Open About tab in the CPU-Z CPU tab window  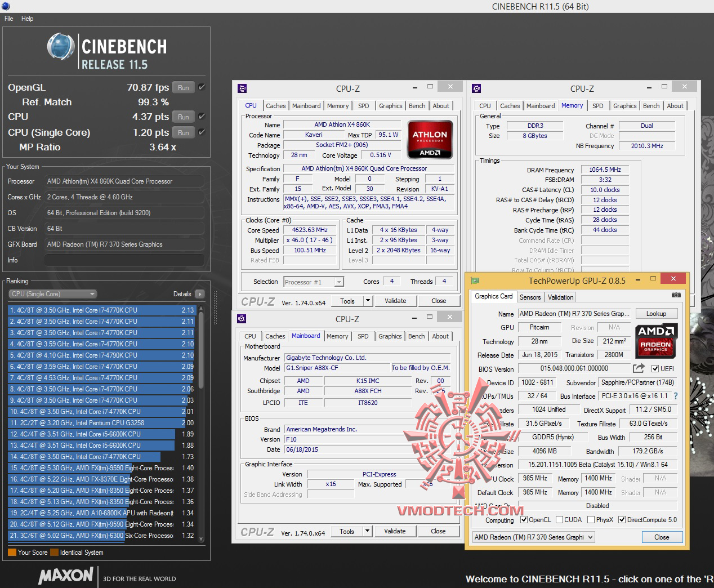441,106
